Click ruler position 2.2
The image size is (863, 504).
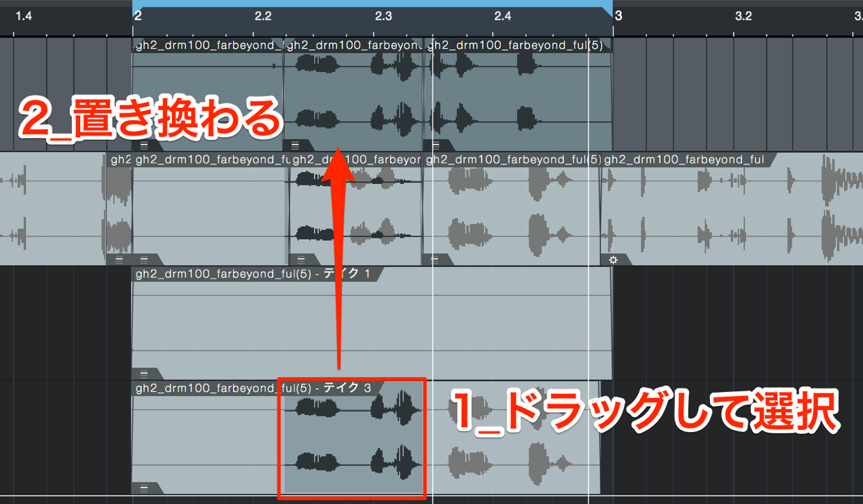point(262,16)
